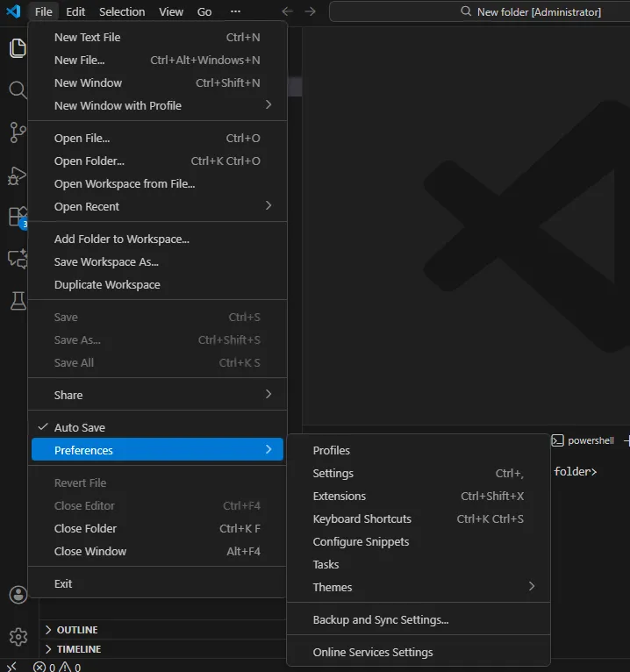Open the Manage gear icon

pyautogui.click(x=18, y=637)
